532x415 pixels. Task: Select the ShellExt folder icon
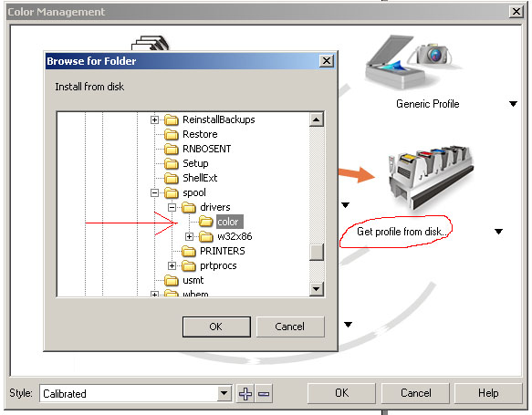point(172,178)
